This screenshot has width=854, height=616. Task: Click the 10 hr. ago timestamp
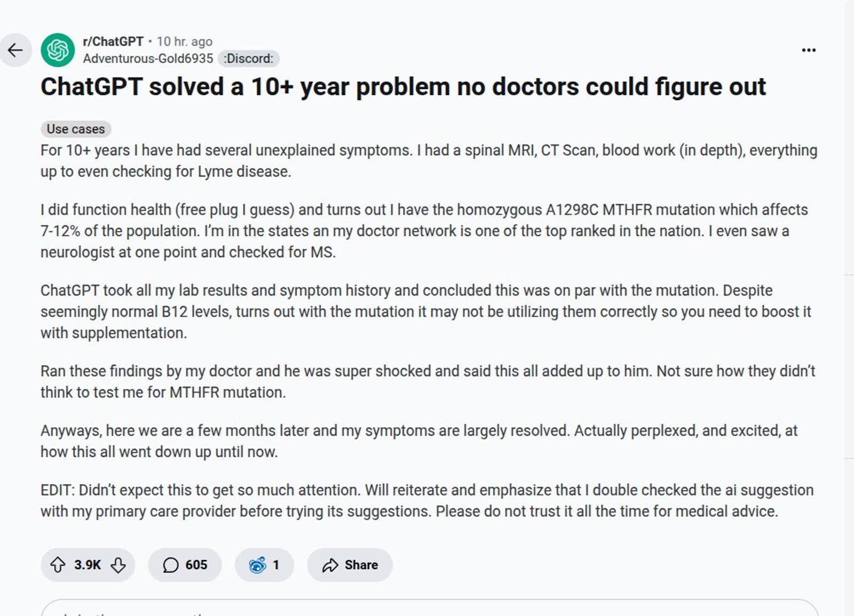185,41
